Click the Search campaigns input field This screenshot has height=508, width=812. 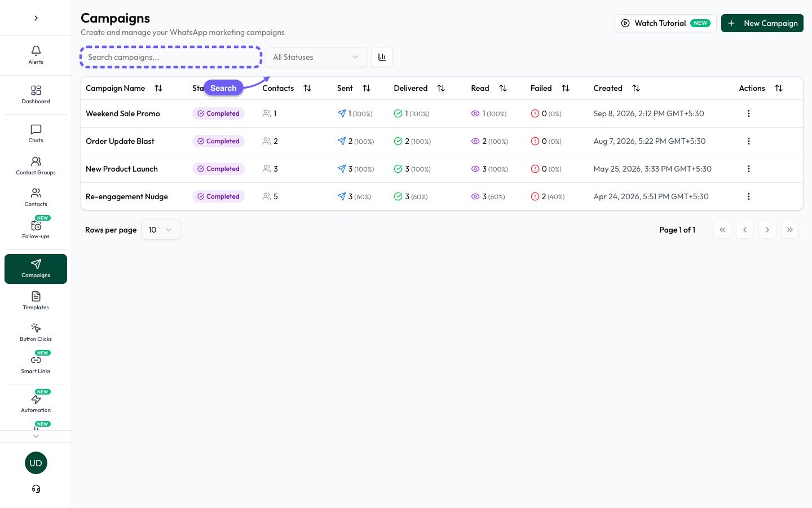tap(171, 57)
